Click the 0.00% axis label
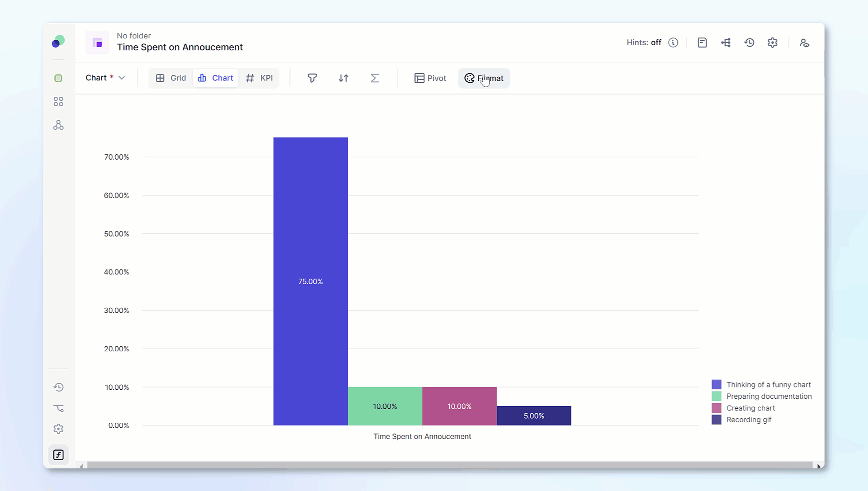The width and height of the screenshot is (868, 491). point(118,425)
